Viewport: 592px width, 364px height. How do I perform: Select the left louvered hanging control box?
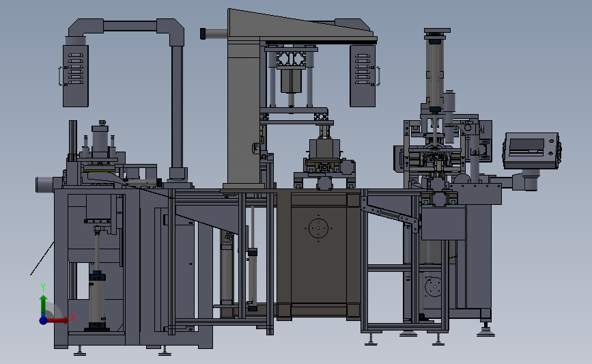(76, 76)
